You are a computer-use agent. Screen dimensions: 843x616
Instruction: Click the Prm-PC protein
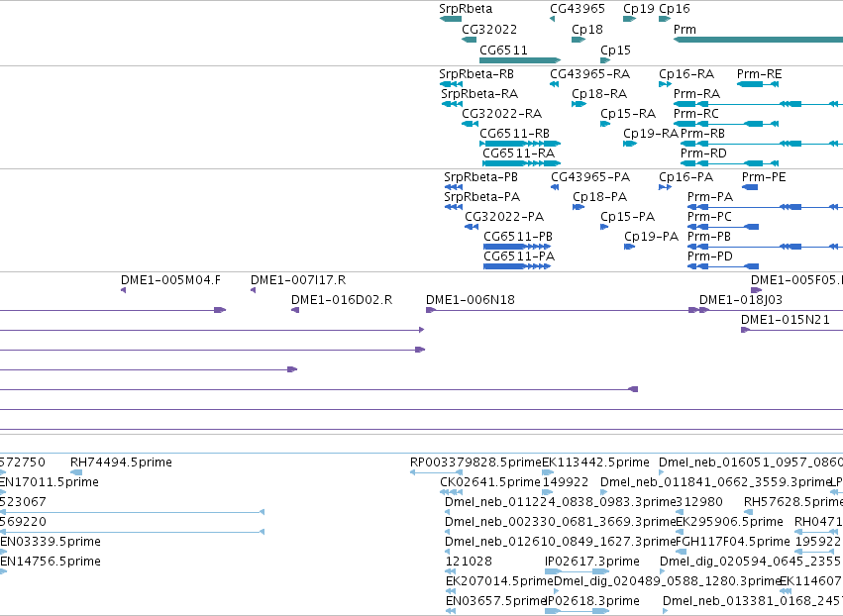(723, 227)
